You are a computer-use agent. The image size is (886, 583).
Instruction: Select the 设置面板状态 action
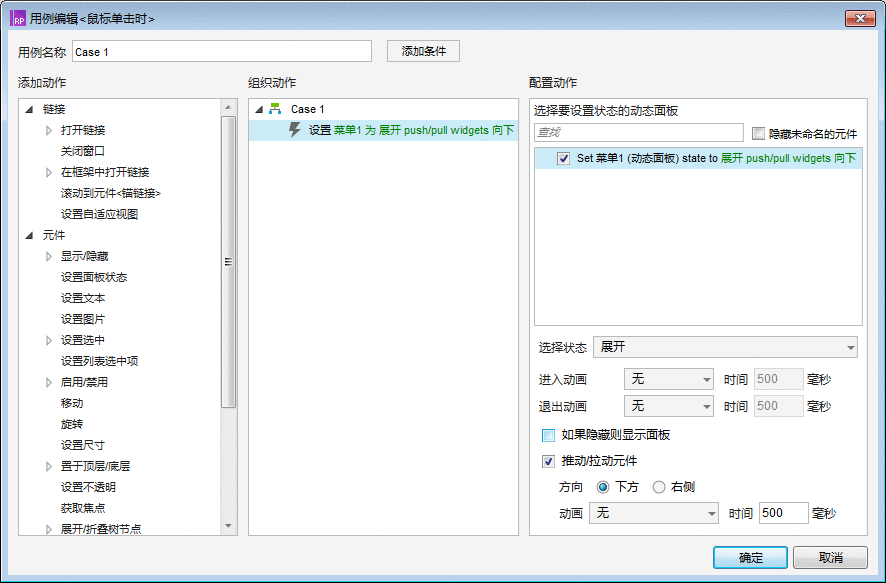(94, 277)
